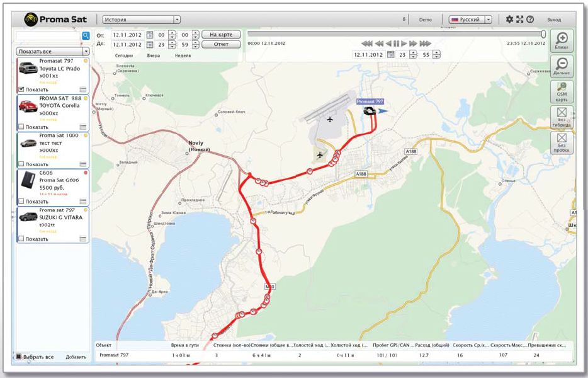Click the На карте button

(x=221, y=35)
